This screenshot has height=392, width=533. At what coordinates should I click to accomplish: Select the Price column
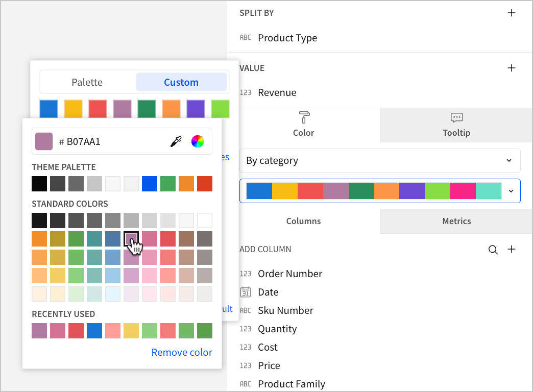[269, 365]
